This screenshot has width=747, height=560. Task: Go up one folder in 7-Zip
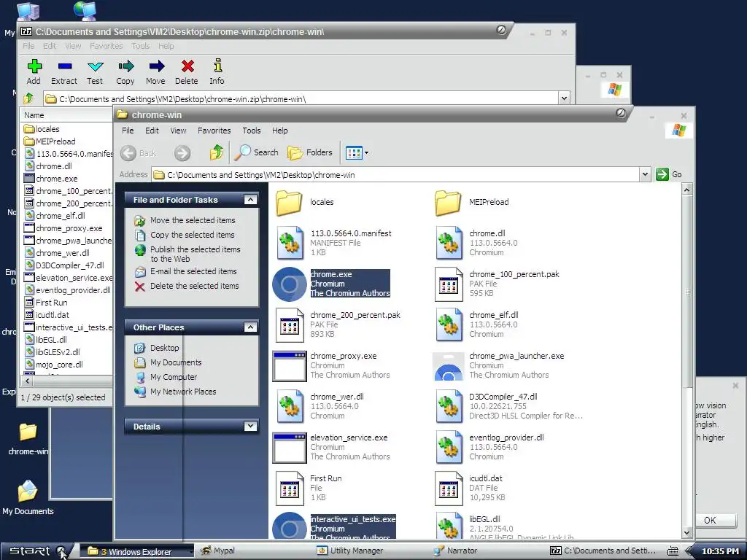coord(28,98)
